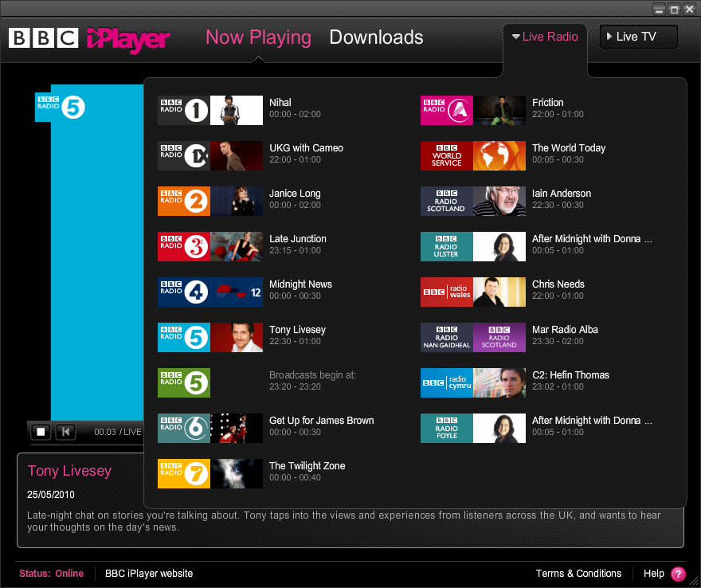Select the BBC Radio 2 orange logo
The height and width of the screenshot is (588, 701).
click(x=184, y=202)
